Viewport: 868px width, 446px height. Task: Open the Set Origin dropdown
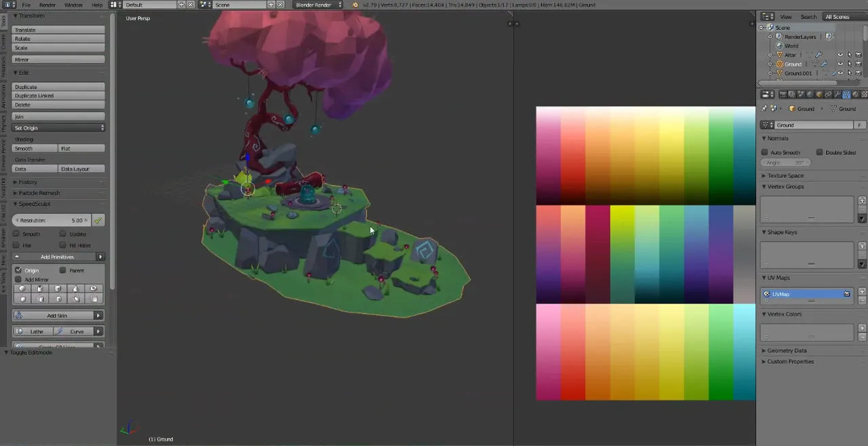58,128
